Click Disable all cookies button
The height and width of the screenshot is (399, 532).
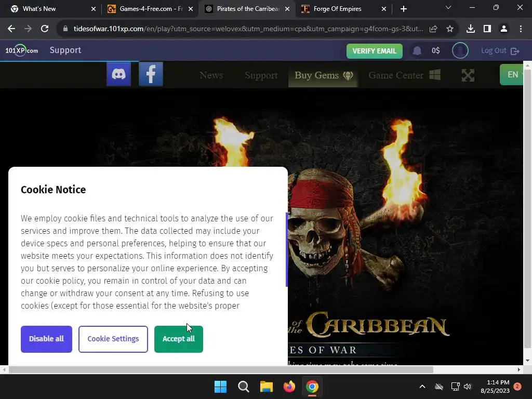pyautogui.click(x=46, y=339)
